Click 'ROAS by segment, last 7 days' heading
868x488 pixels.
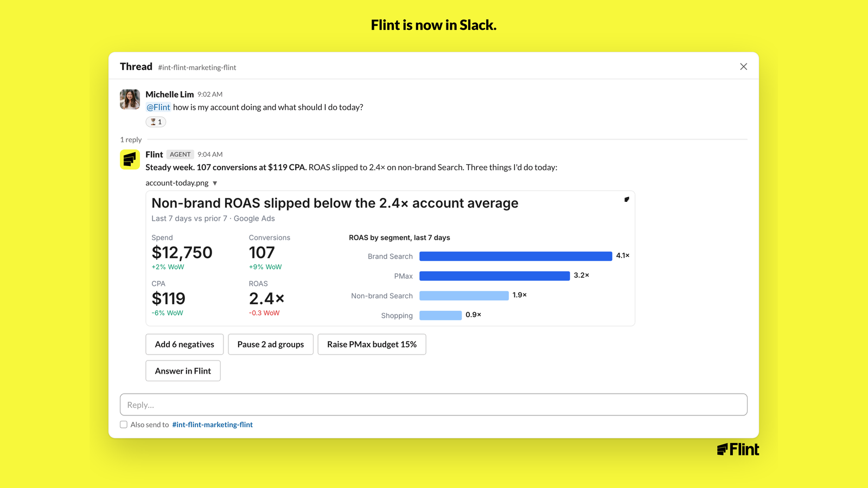click(399, 237)
